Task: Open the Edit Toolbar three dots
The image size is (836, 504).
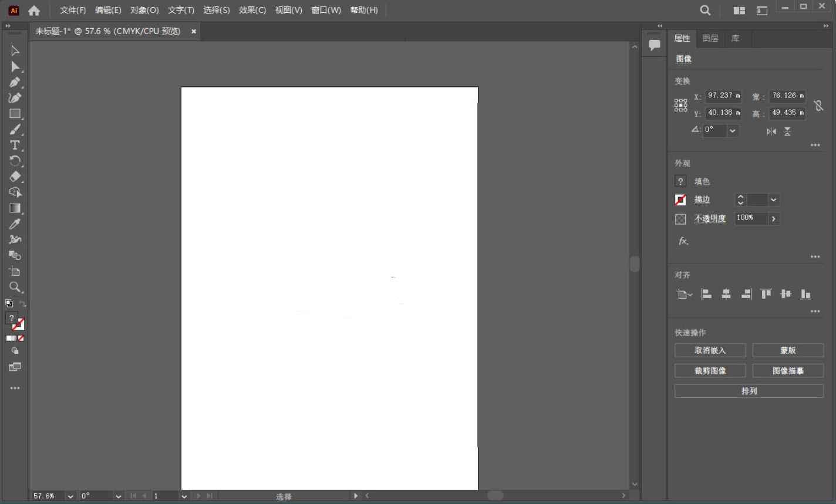Action: point(15,388)
